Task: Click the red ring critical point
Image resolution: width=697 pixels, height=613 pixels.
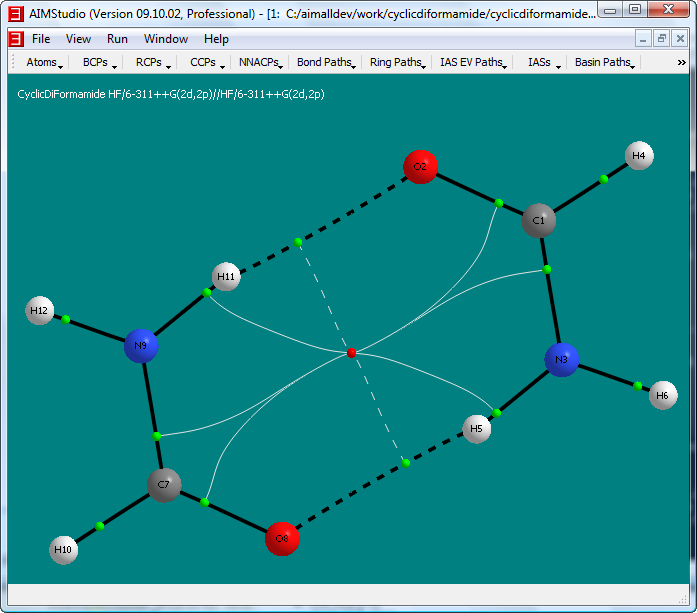Action: coord(351,353)
